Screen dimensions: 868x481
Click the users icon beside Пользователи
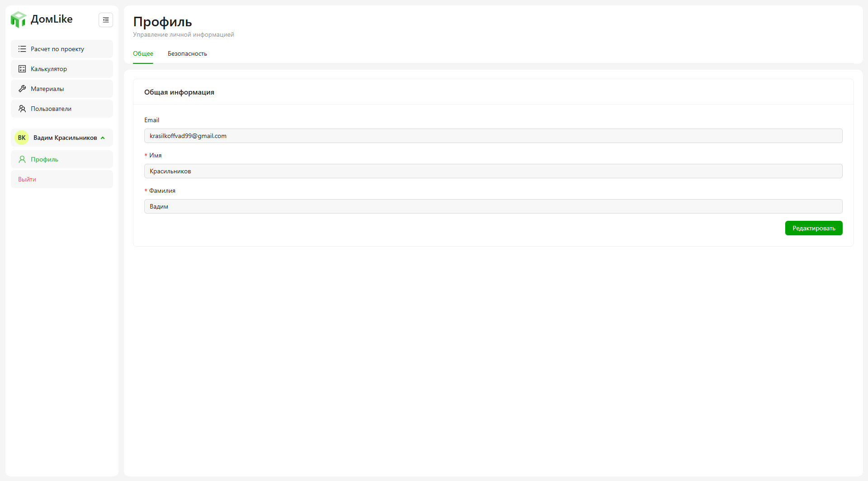point(22,109)
